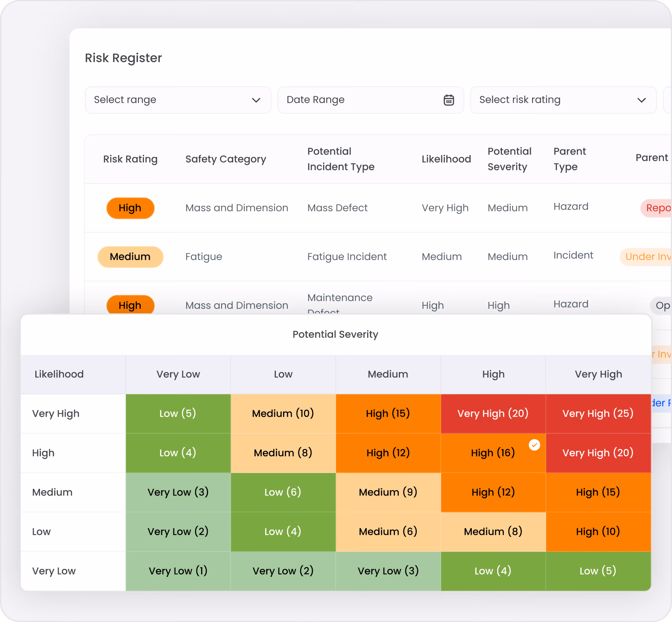The width and height of the screenshot is (672, 622).
Task: Click the Mass Defect incident type cell
Action: (x=337, y=208)
